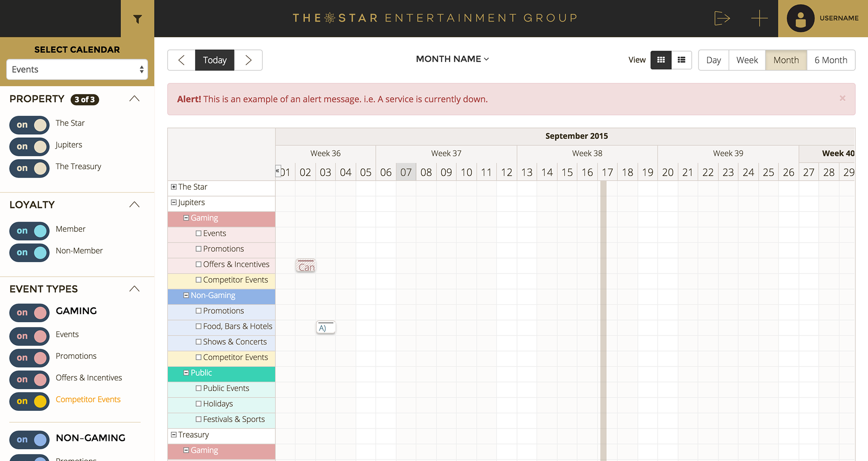Open the 'Can' event on Offers & Incentives row

tap(306, 266)
